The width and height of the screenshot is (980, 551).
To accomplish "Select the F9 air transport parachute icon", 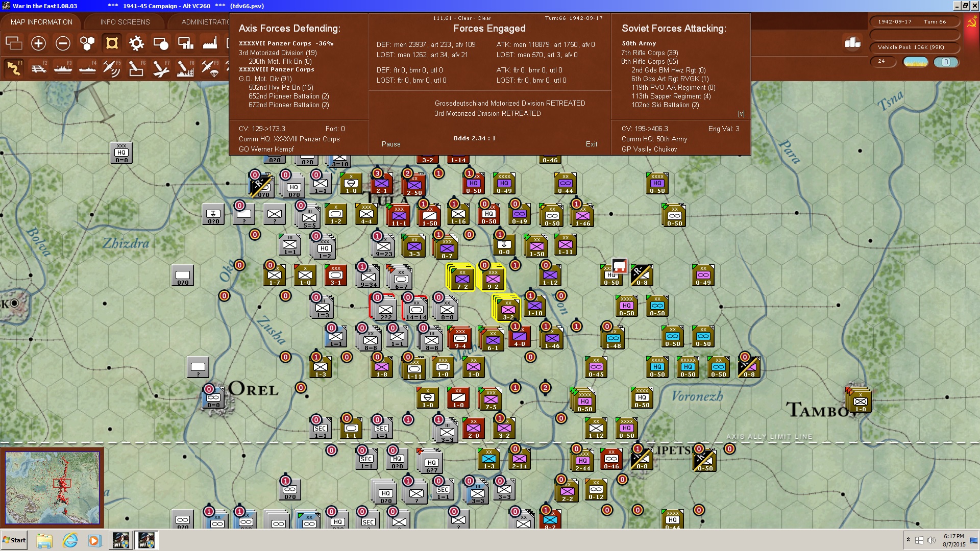I will tap(210, 68).
